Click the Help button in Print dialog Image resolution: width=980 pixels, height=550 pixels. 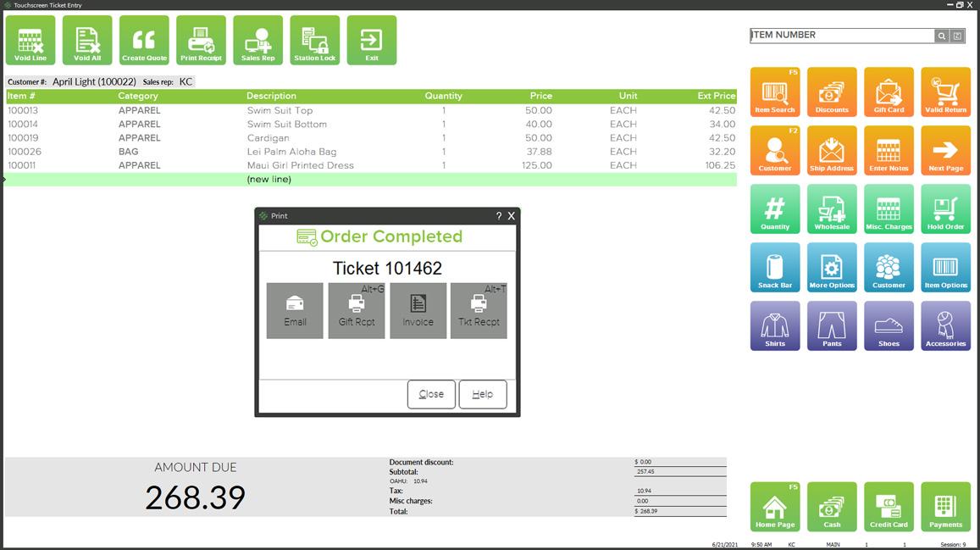[x=483, y=394]
